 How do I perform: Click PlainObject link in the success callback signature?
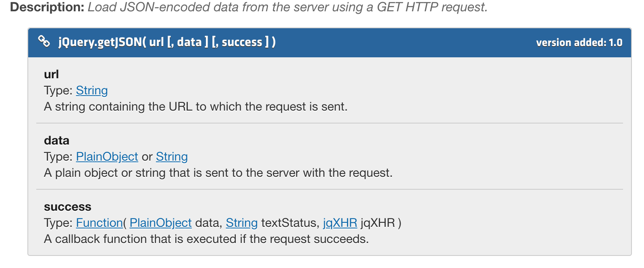point(161,223)
